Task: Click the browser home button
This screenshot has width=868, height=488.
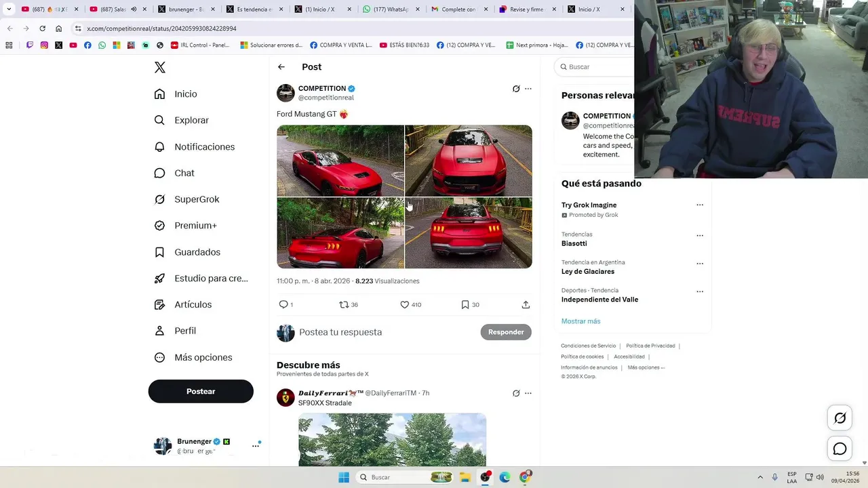Action: coord(59,28)
